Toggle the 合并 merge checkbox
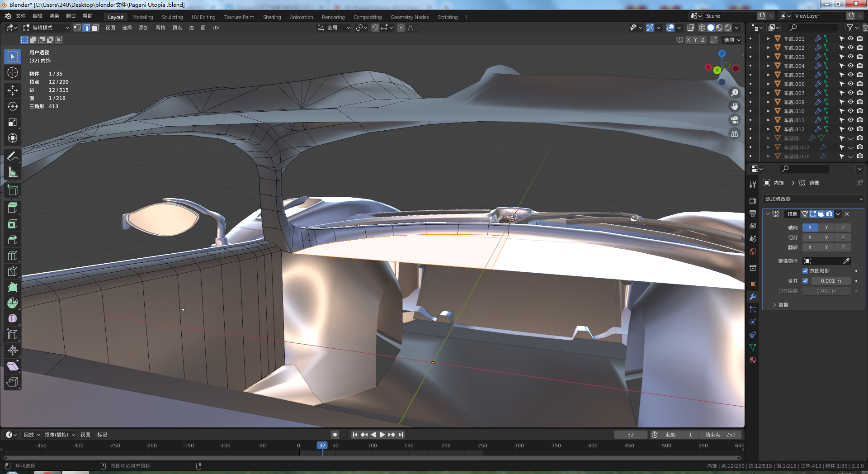Viewport: 868px width, 474px height. 805,281
